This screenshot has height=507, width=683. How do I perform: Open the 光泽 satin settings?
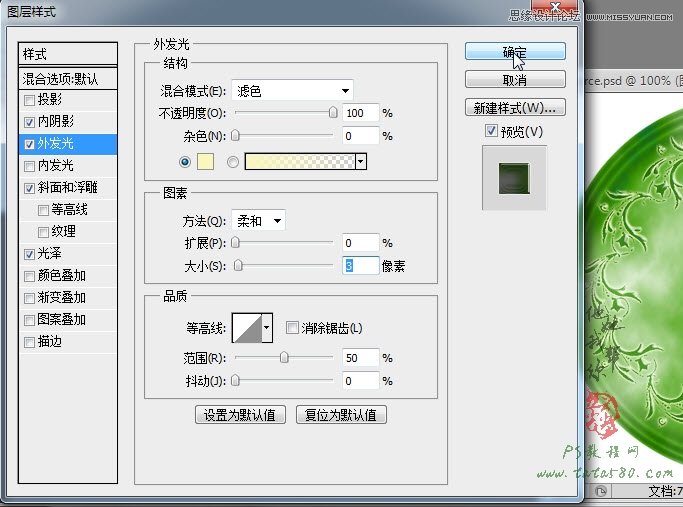pos(49,254)
